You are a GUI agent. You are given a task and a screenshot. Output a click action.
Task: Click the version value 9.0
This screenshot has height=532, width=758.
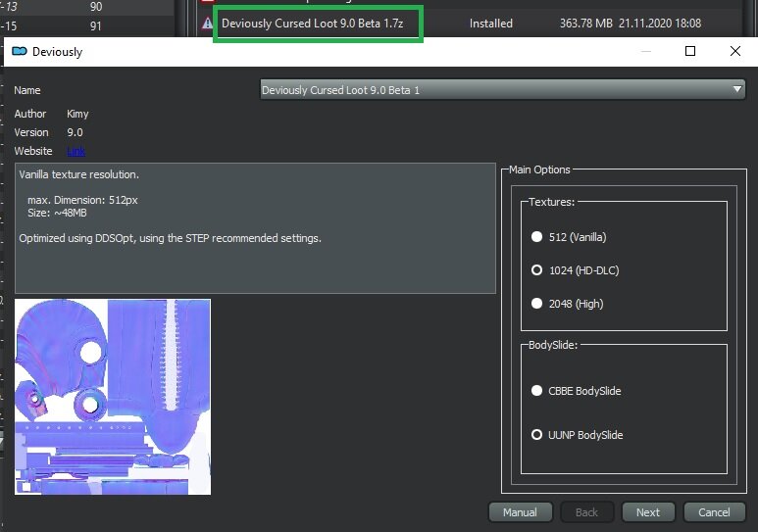[75, 132]
